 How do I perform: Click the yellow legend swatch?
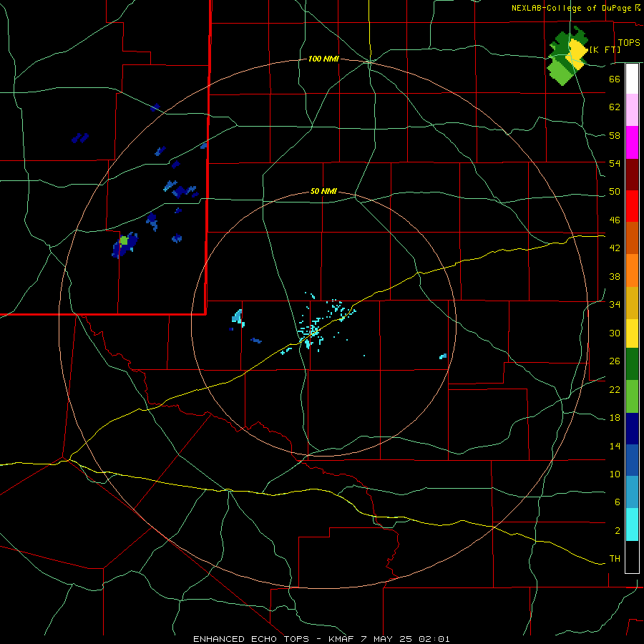632,333
